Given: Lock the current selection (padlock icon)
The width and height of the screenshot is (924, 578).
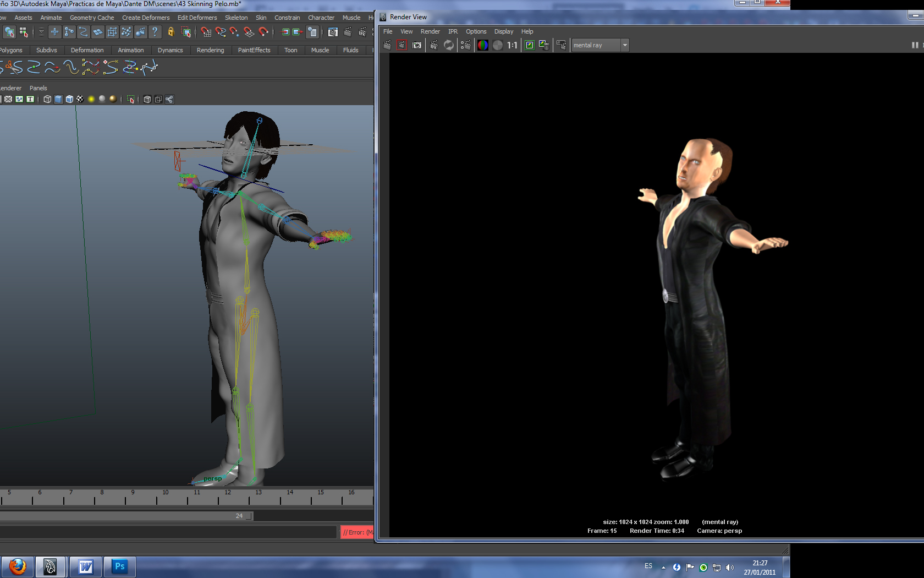Looking at the screenshot, I should [x=171, y=32].
